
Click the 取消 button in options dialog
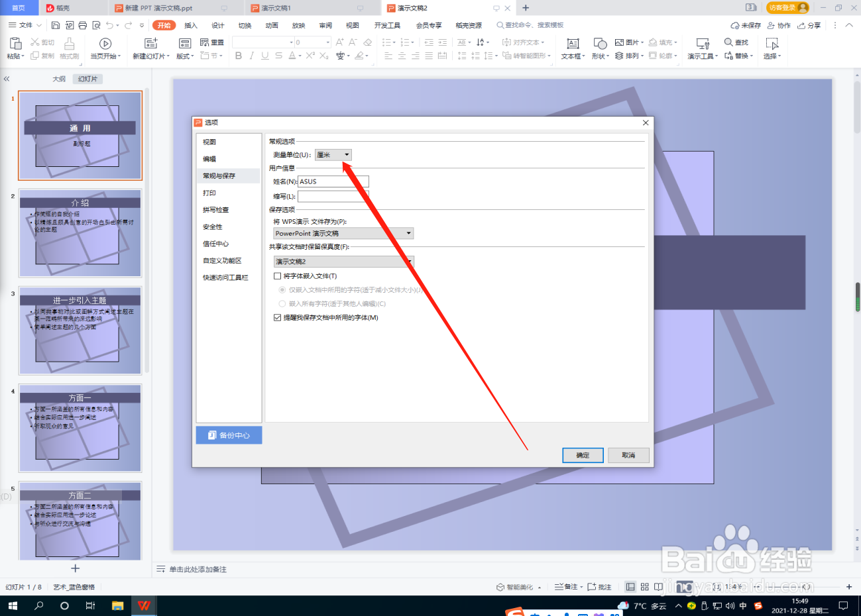click(628, 455)
